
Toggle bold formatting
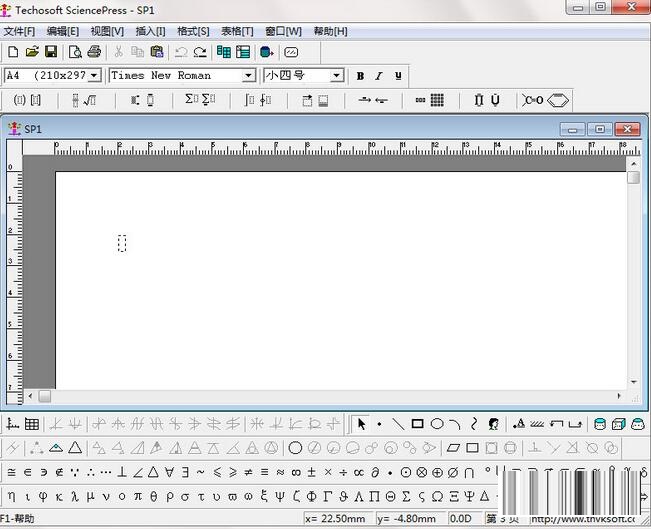click(x=360, y=76)
